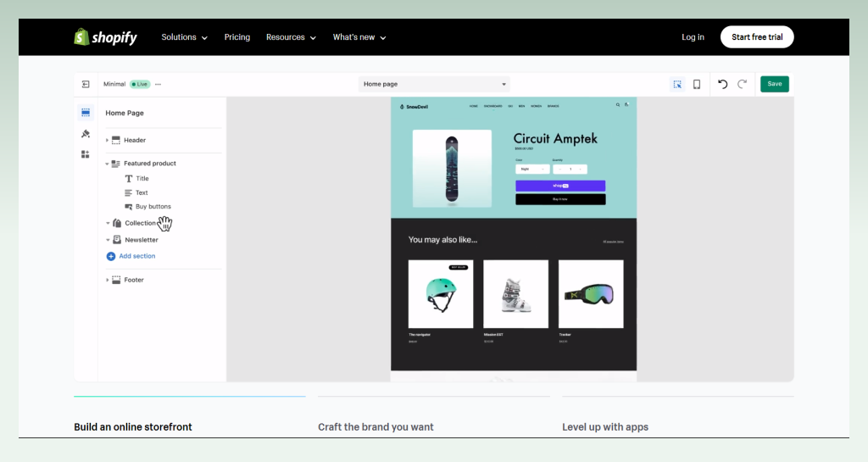Click the purple Shop Pay button
This screenshot has height=462, width=868.
click(x=560, y=186)
